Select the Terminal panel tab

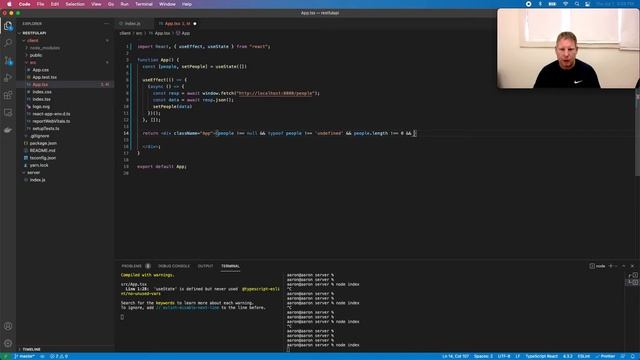tap(230, 266)
